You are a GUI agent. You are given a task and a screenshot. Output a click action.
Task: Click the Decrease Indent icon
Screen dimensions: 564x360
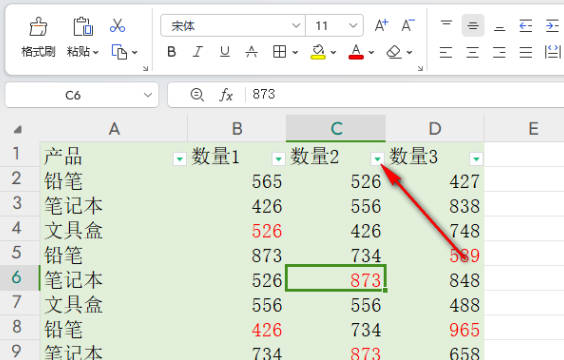[x=526, y=26]
